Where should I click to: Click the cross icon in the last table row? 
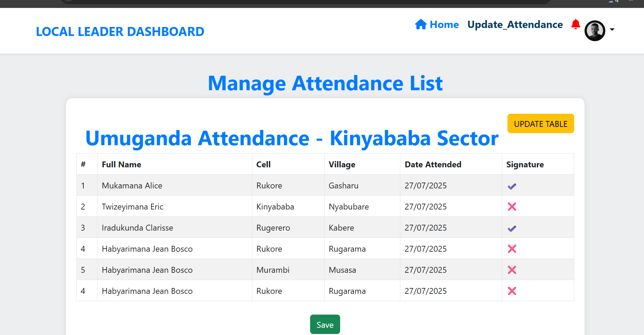pos(512,291)
